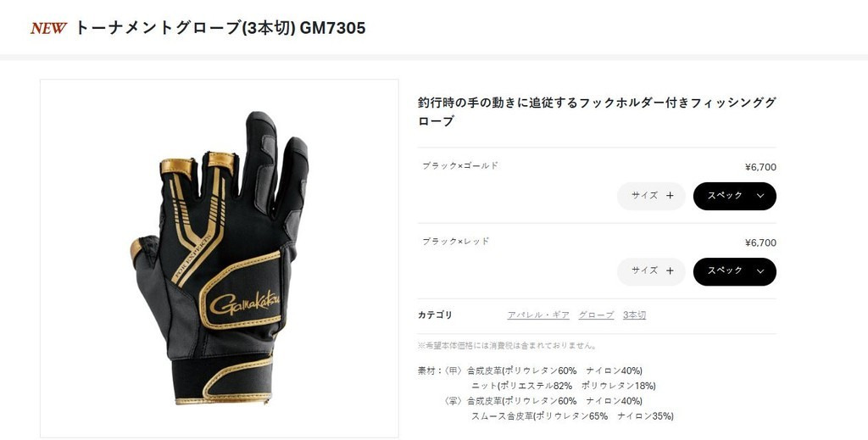Click the ¥6,700 price of ブラック×ゴールド
Viewport: 868px width, 440px height.
click(x=760, y=167)
